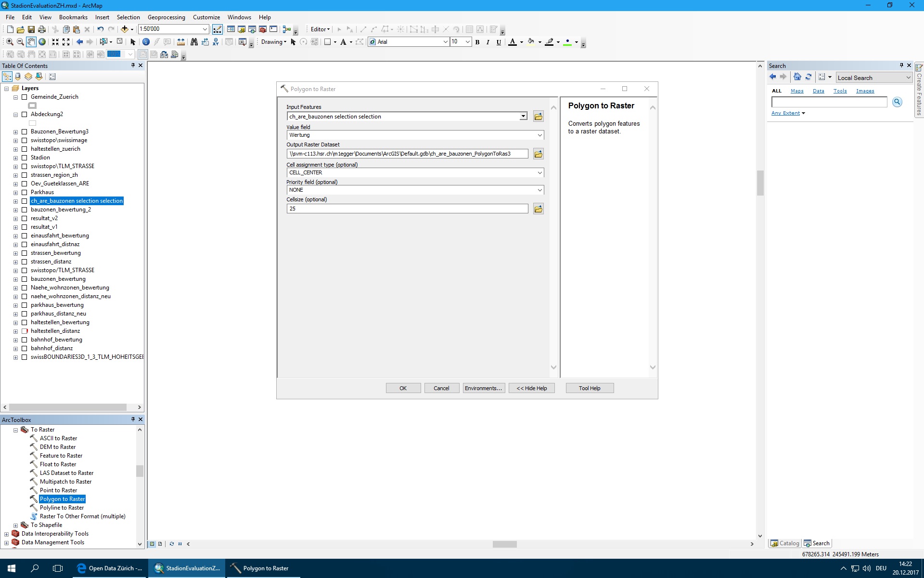
Task: Switch to the Catalog tab
Action: (784, 543)
